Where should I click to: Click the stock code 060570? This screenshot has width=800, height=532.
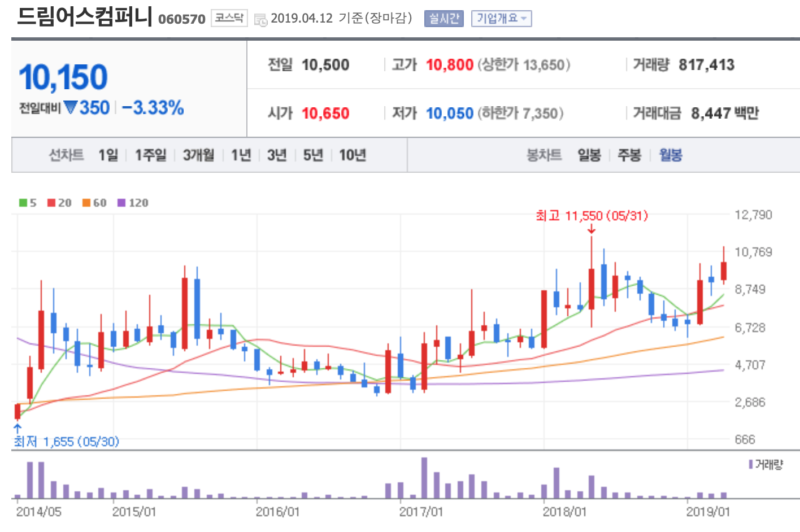(x=182, y=19)
